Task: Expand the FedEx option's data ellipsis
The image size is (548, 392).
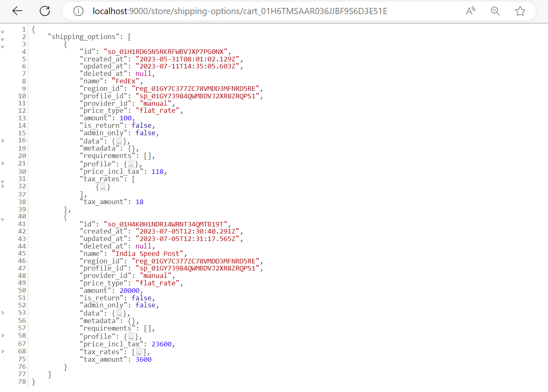Action: [119, 140]
